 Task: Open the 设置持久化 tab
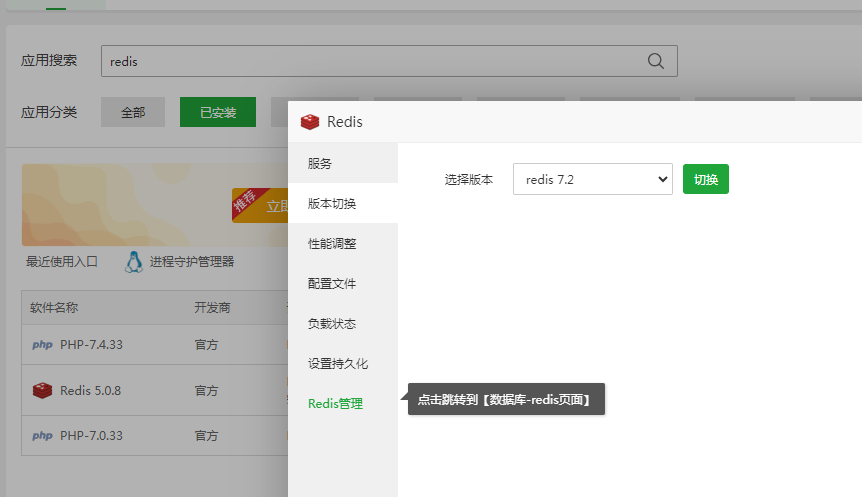pos(343,363)
